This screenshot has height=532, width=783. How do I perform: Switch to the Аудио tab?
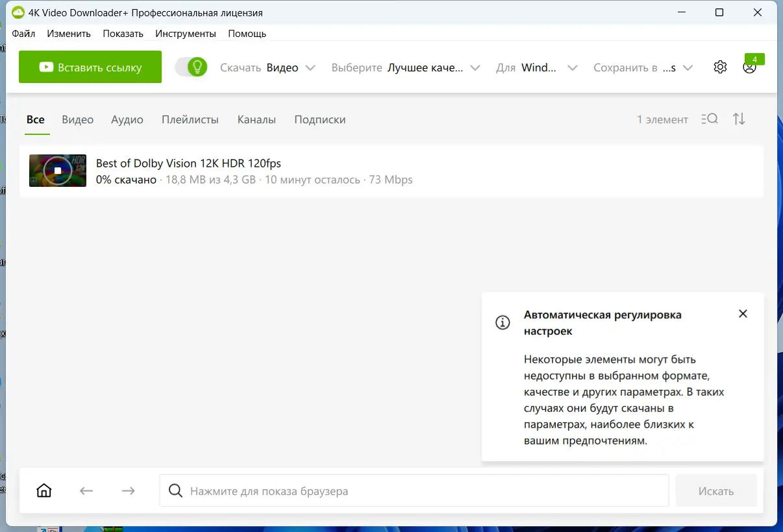(127, 119)
